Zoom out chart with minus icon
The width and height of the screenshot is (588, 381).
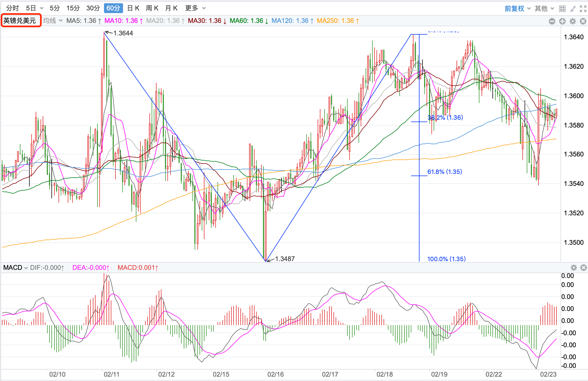pyautogui.click(x=552, y=21)
